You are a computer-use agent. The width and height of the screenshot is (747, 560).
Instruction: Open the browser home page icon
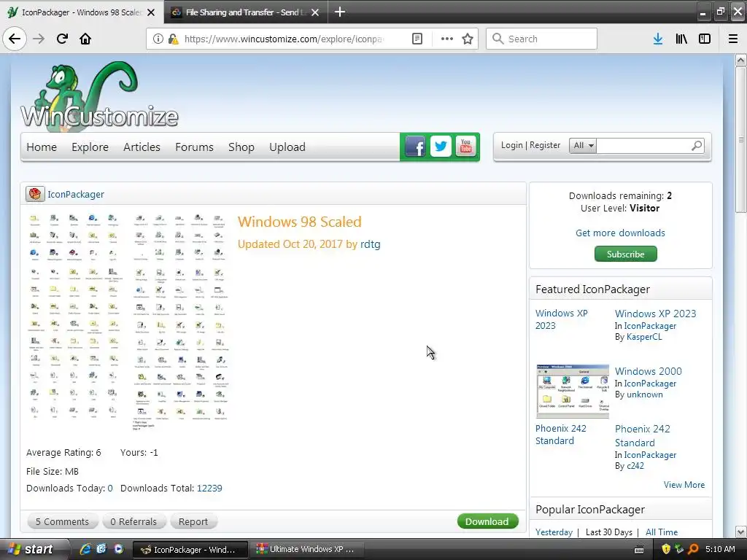85,39
